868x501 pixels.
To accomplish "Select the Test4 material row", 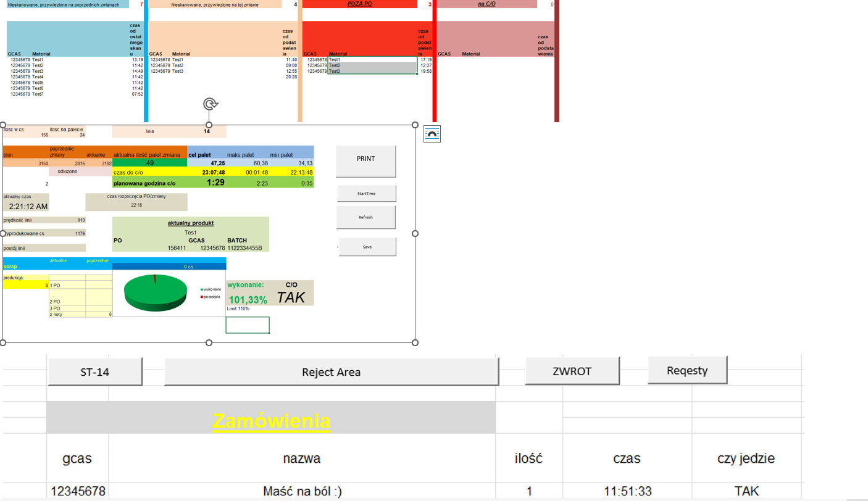I will coord(38,77).
